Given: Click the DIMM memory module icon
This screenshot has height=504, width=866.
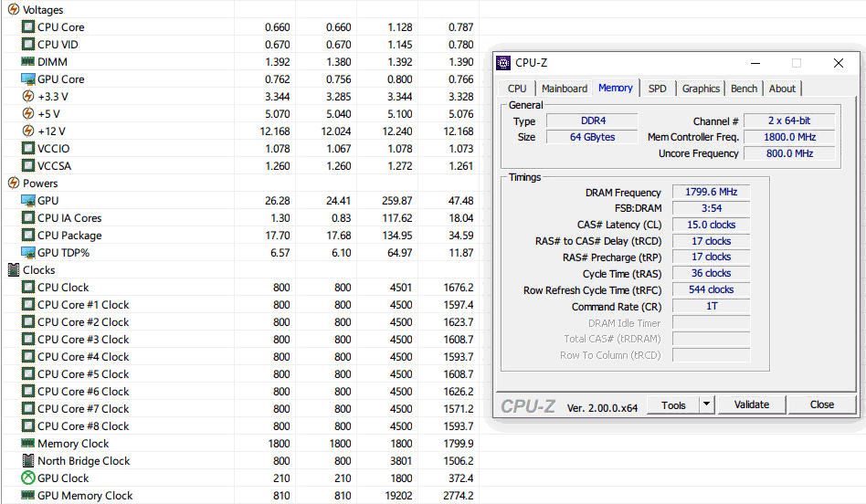Looking at the screenshot, I should (x=27, y=61).
